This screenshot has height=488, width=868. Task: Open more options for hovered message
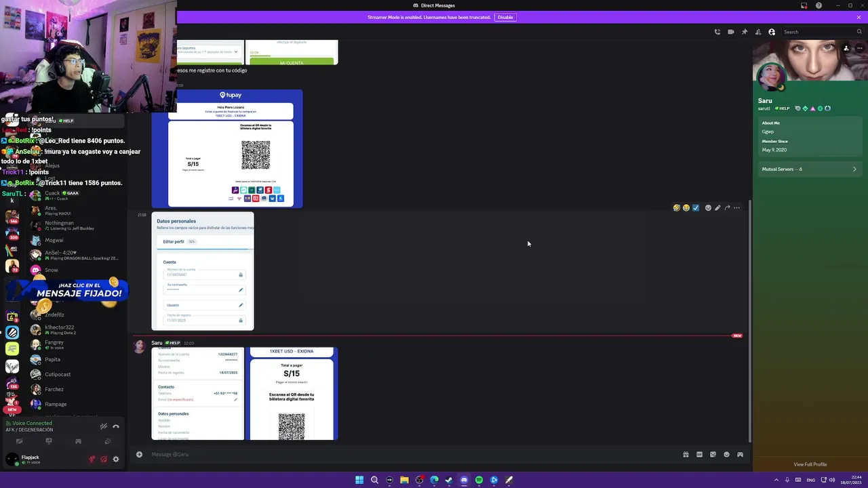[x=736, y=208]
